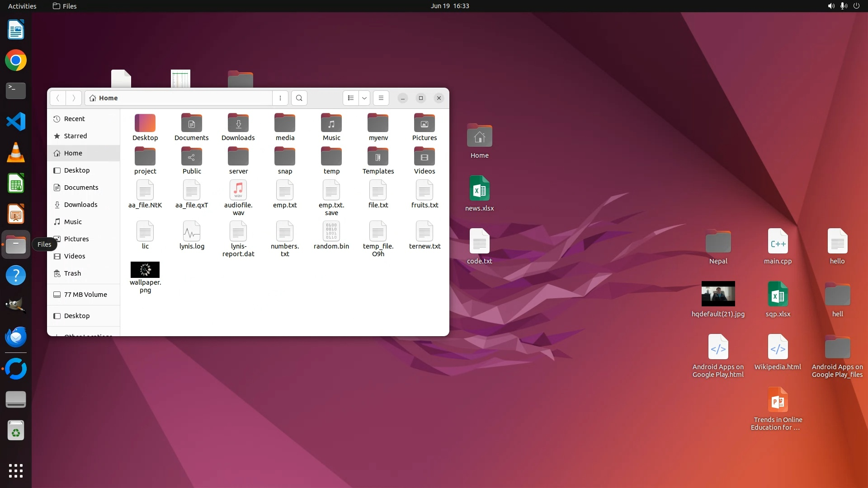
Task: Open Downloads in the sidebar
Action: [x=80, y=205]
